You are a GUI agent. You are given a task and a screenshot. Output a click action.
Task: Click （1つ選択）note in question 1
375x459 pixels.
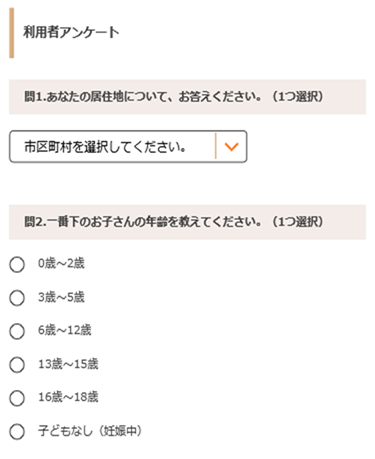[x=298, y=97]
